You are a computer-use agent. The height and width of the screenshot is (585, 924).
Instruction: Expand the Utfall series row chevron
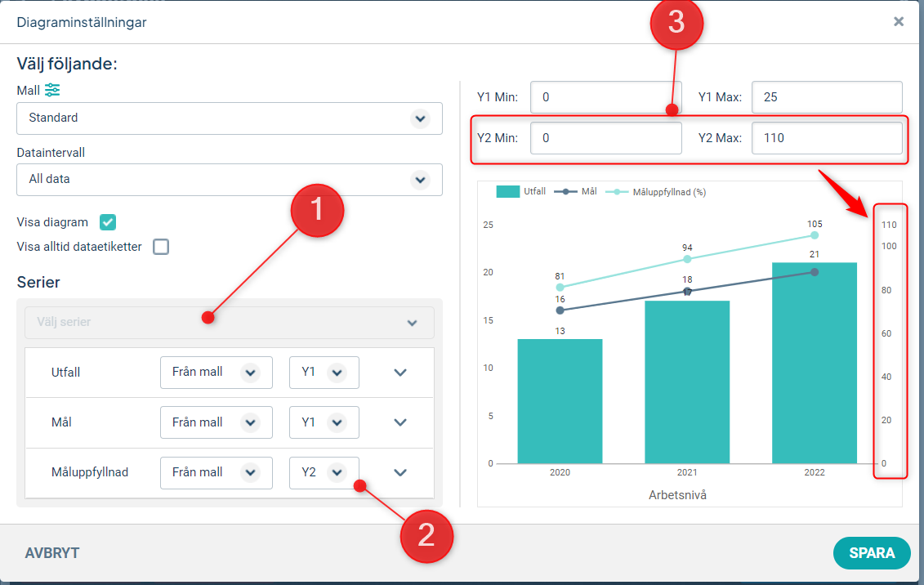point(400,373)
